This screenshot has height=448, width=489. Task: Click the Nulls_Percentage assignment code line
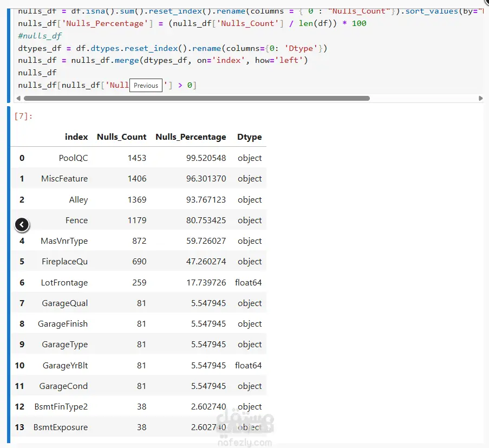click(192, 23)
